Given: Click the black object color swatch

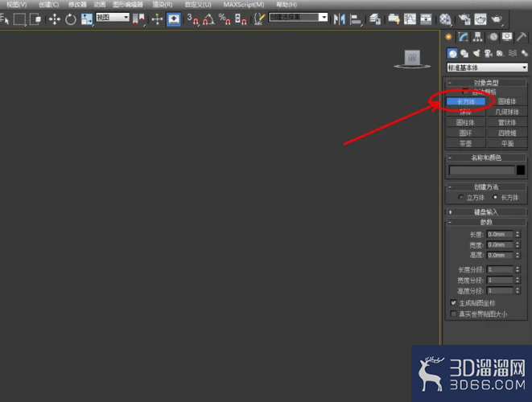Looking at the screenshot, I should tap(521, 170).
